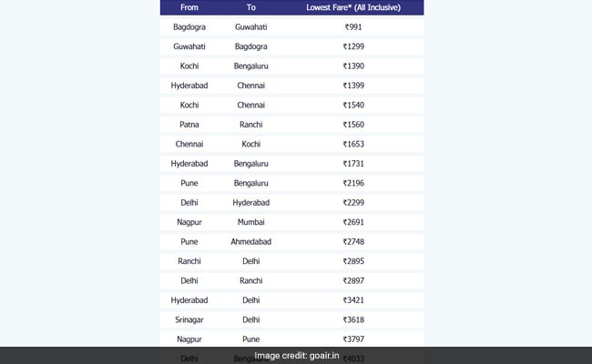592x364 pixels.
Task: Click the ₹1299 fare from Guwahati to Bagdogra
Action: pos(353,46)
